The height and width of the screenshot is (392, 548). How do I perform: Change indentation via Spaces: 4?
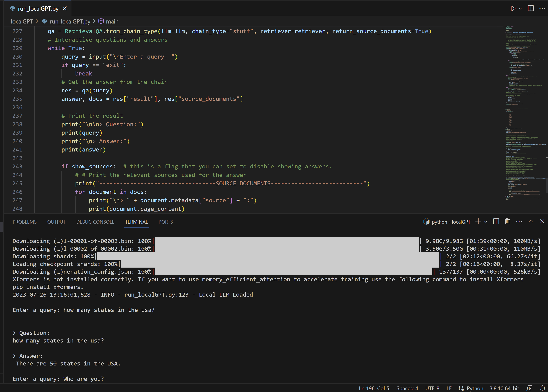tap(407, 388)
